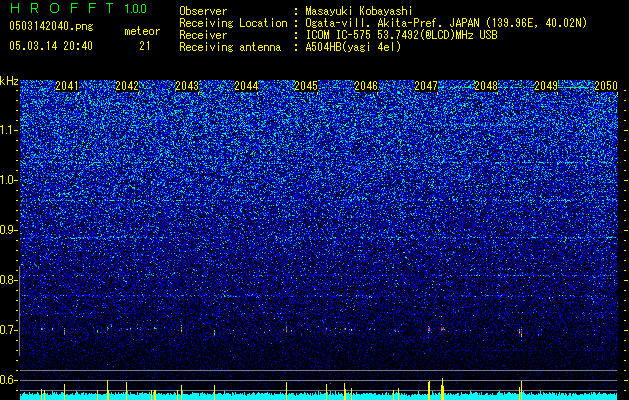629x400 pixels.
Task: Click the meteor count value 21
Action: point(145,46)
